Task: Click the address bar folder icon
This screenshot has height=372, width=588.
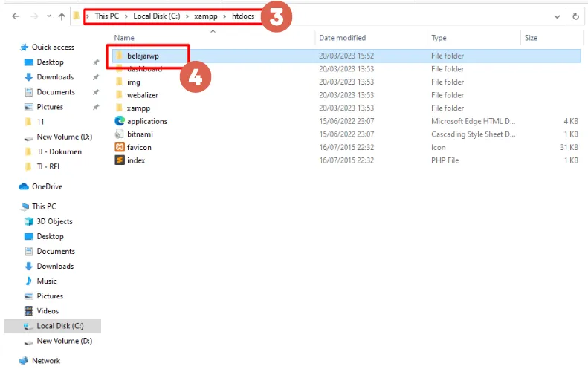Action: coord(76,16)
